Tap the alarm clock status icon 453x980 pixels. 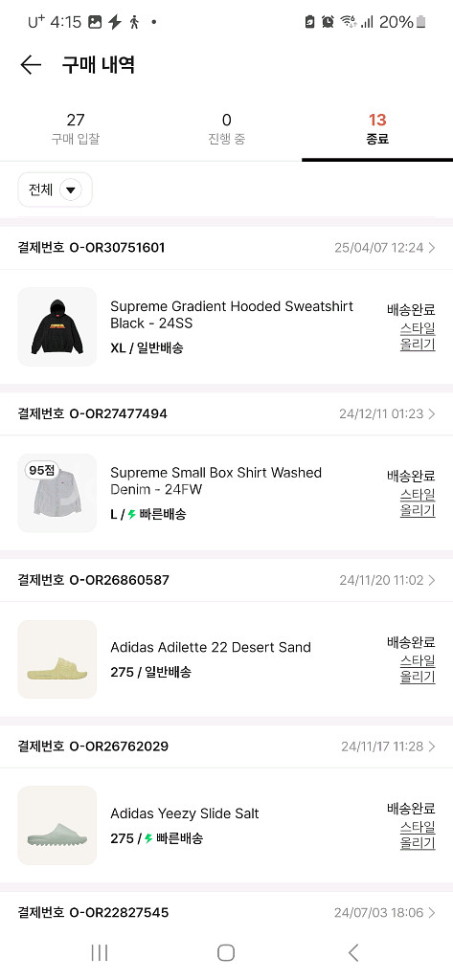point(328,23)
